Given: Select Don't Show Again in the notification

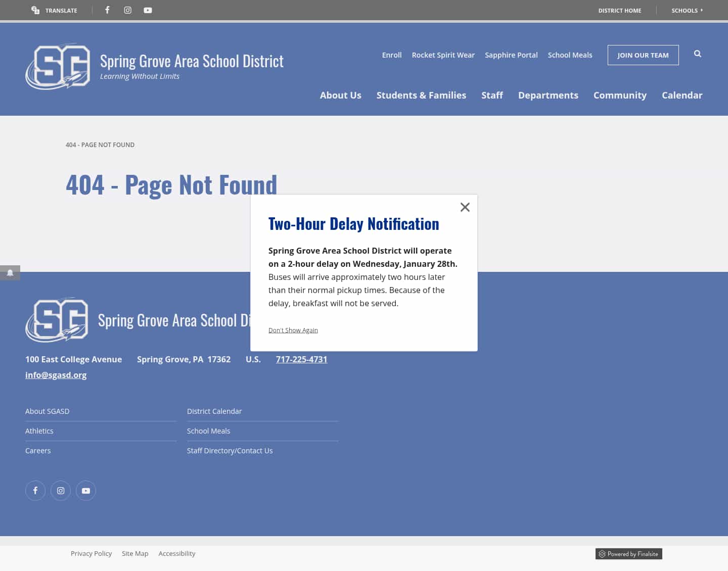Looking at the screenshot, I should (293, 330).
